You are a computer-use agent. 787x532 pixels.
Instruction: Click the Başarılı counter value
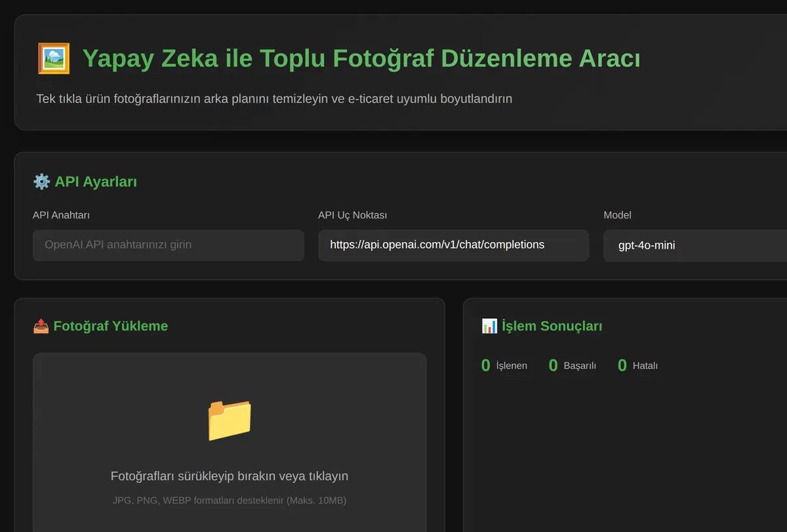coord(553,365)
